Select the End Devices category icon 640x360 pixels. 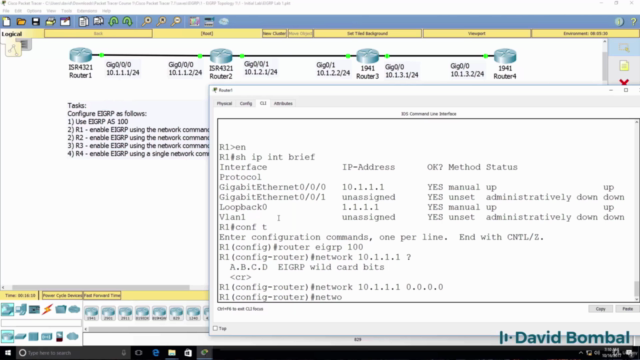21,309
